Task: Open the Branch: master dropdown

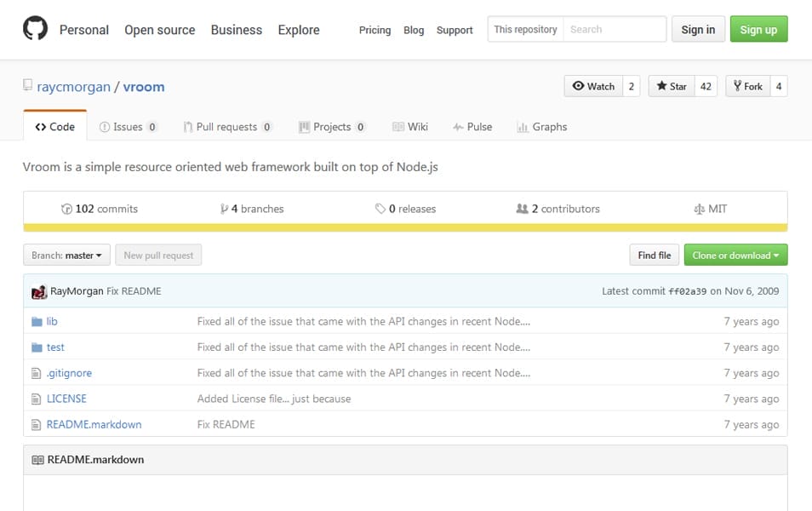Action: [66, 255]
